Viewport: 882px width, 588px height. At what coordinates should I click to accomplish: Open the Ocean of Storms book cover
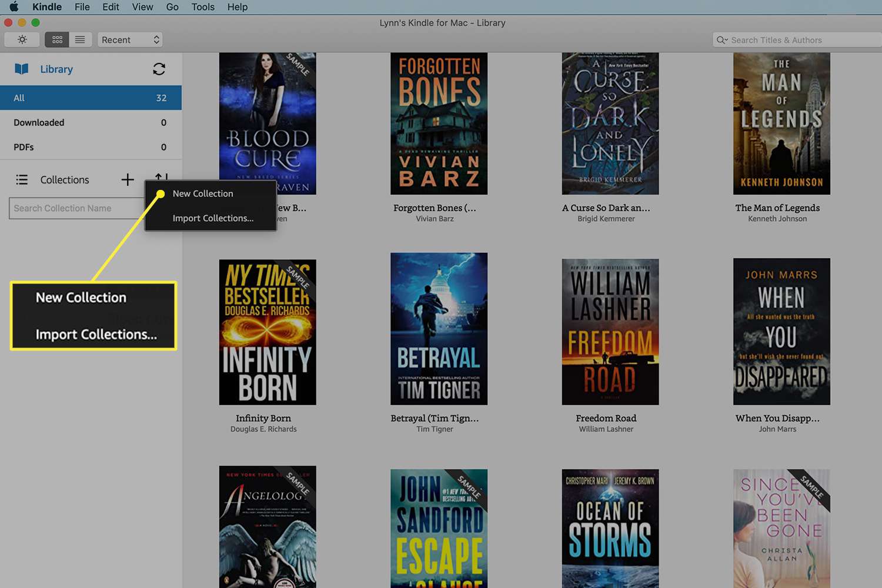tap(610, 529)
